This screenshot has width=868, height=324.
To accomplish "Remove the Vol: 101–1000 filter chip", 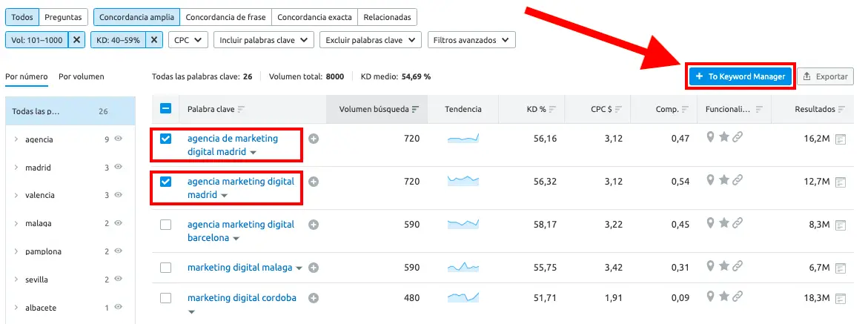I will 77,40.
